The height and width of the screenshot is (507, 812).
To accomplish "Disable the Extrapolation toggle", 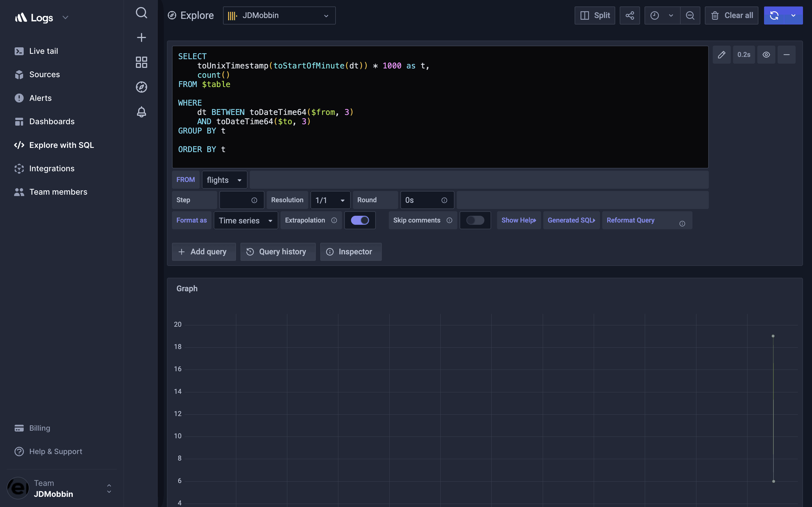I will pos(360,220).
